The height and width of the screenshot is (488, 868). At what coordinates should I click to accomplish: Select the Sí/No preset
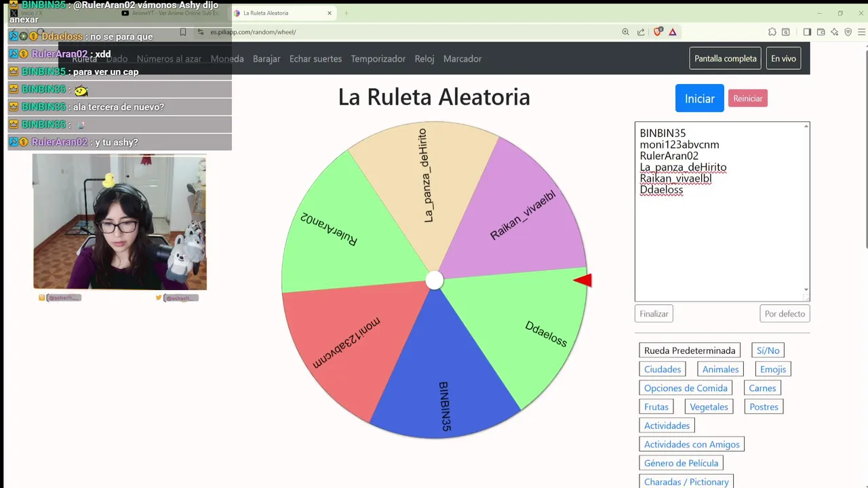point(768,350)
